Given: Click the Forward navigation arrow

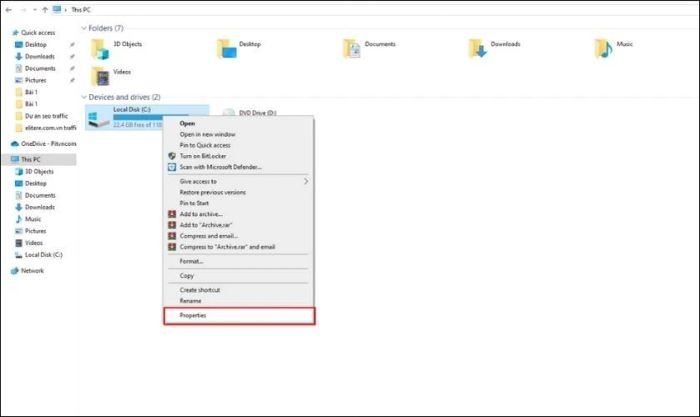Looking at the screenshot, I should tap(22, 10).
